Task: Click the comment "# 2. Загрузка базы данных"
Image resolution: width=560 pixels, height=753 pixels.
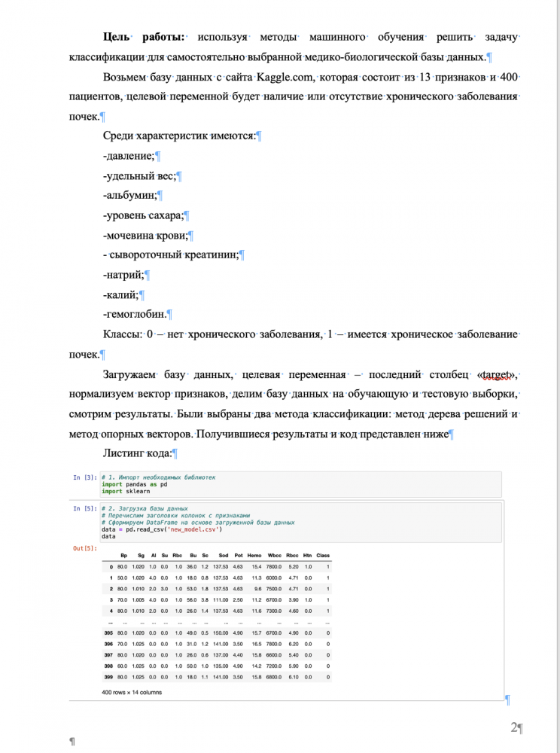Action: pos(145,508)
